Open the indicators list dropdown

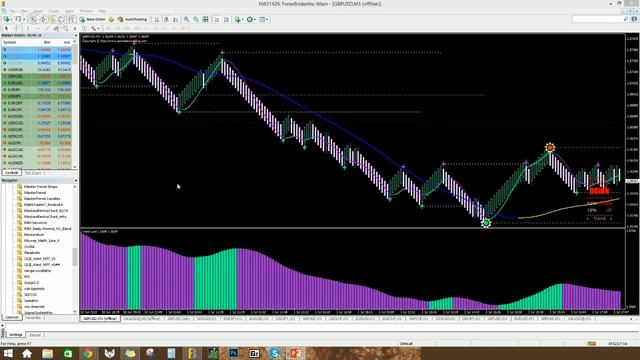click(x=239, y=19)
